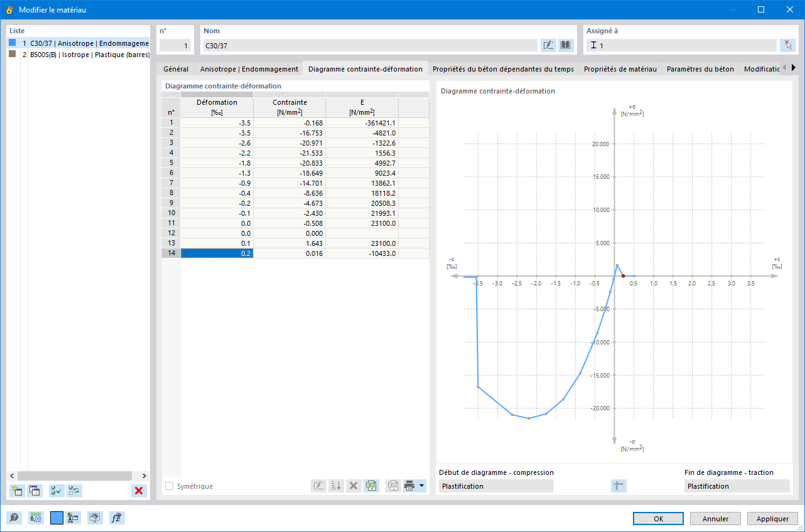Select material 2 B500S(B) in the list
Viewport: 805px width, 532px height.
(78, 55)
